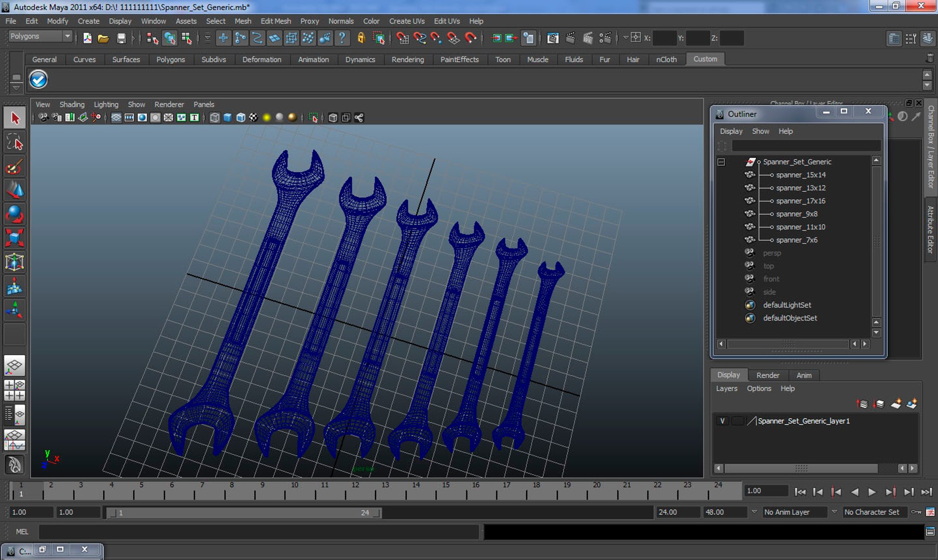Select the Soft Modification tool
938x560 pixels.
15,286
